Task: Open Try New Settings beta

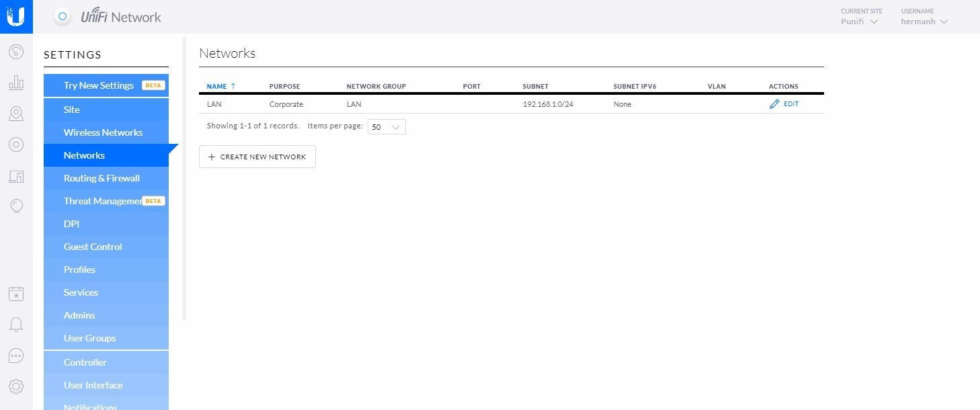Action: (106, 85)
